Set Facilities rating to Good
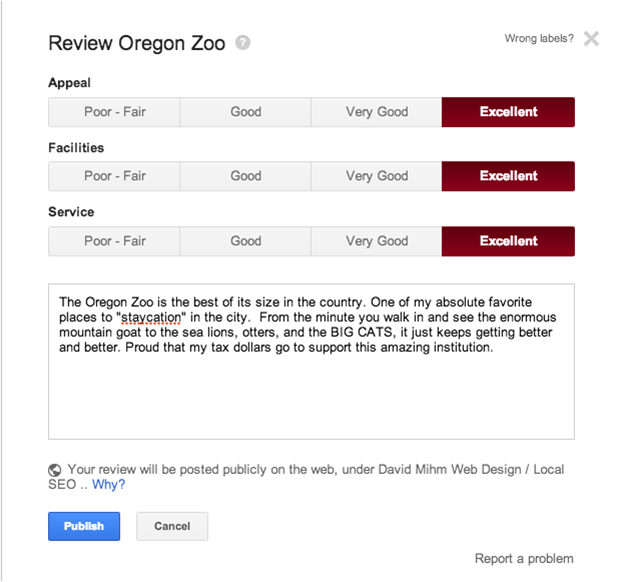The height and width of the screenshot is (582, 620). pos(245,176)
